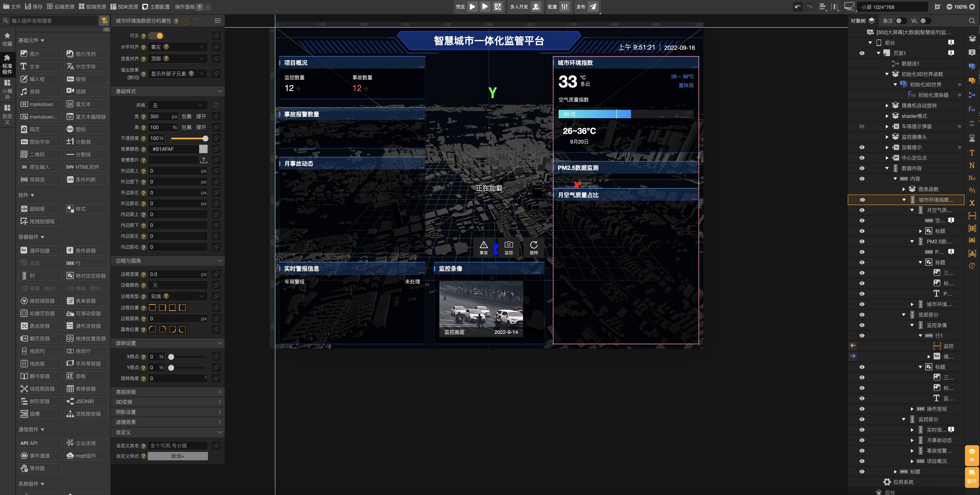980x495 pixels.
Task: Toggle the 可见 visibility switch
Action: [x=156, y=36]
